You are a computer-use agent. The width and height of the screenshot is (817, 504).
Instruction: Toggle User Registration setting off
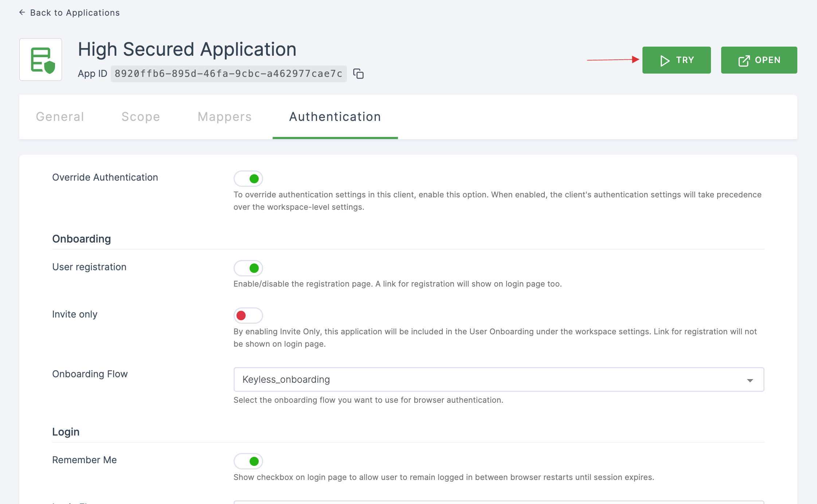point(248,268)
